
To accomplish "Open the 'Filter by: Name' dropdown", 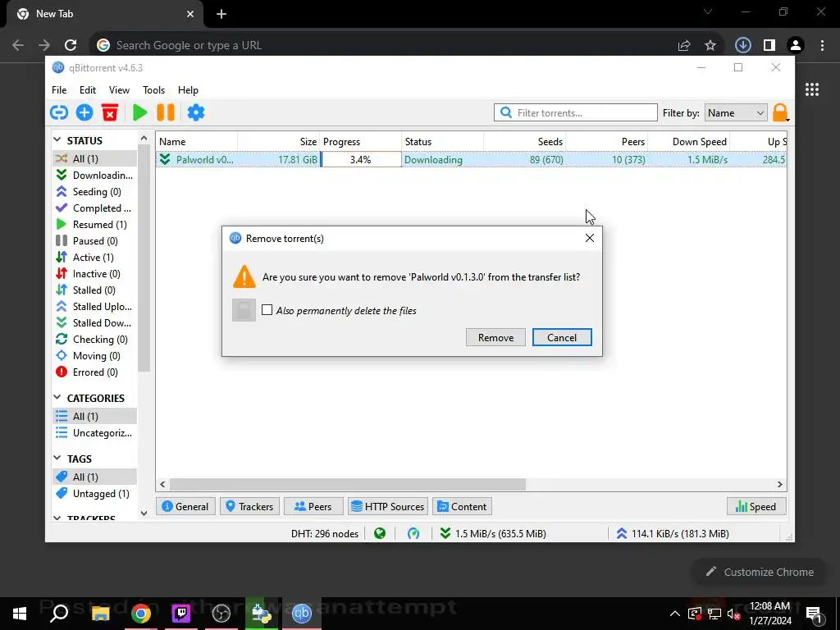I will tap(736, 112).
